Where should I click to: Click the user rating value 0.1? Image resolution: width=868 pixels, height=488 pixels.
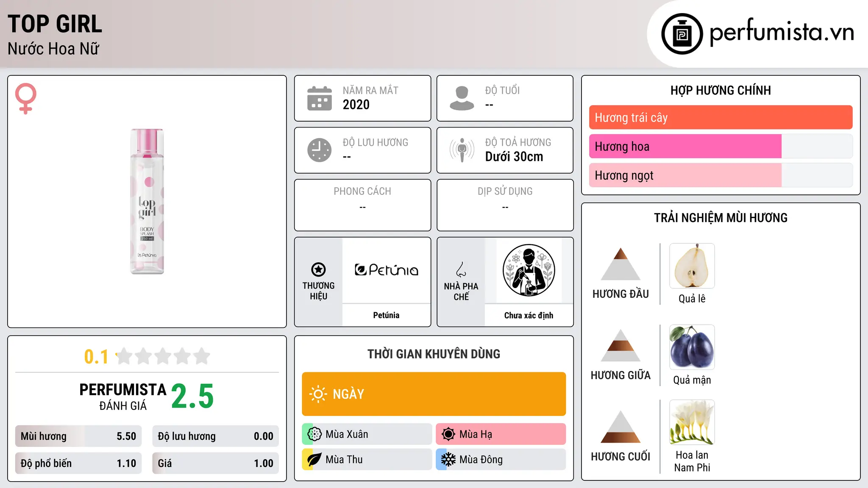coord(96,357)
